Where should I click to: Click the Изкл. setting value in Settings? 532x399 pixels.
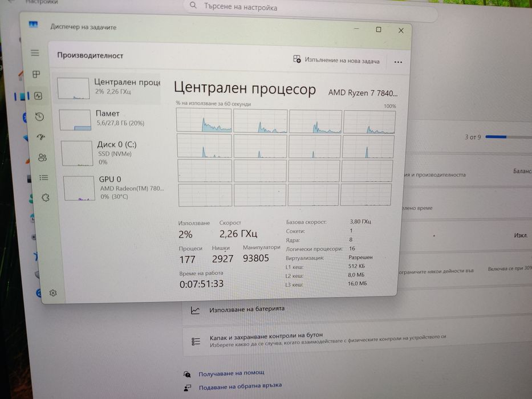(521, 235)
